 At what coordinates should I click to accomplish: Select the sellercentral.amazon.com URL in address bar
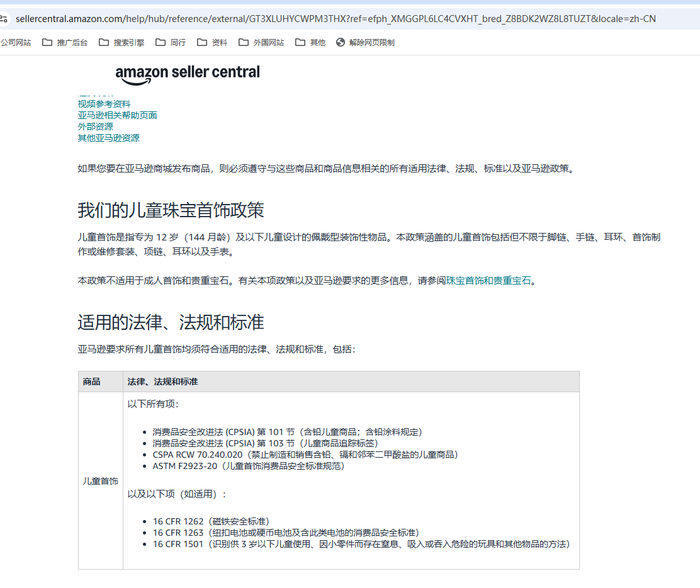(336, 19)
